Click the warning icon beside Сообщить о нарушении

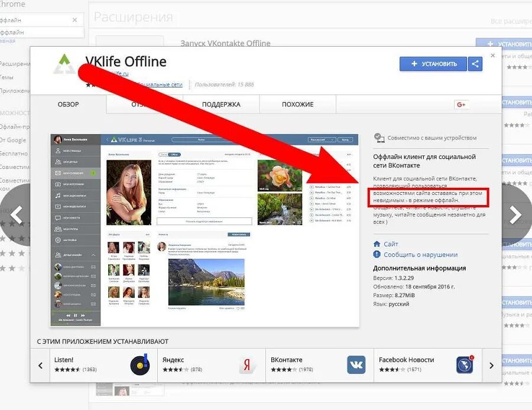click(377, 255)
